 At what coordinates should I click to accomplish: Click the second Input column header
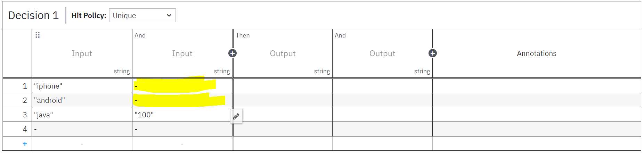pos(182,53)
